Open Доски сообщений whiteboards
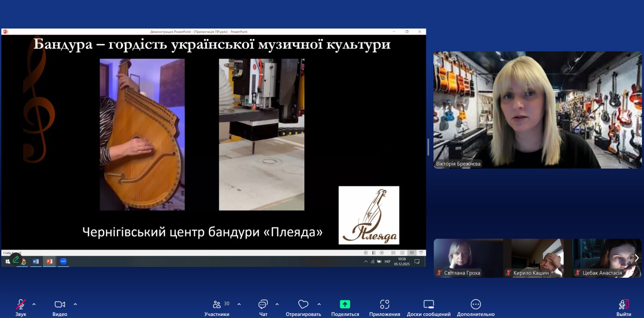 pos(429,304)
